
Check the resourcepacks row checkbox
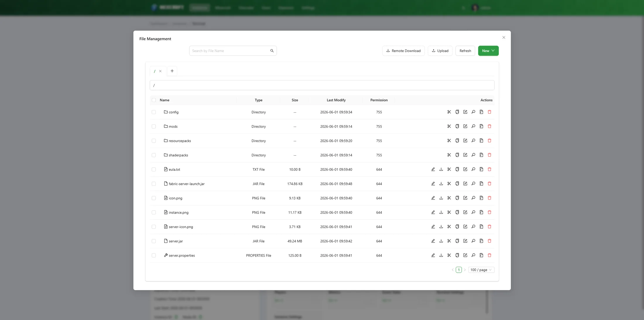point(154,141)
